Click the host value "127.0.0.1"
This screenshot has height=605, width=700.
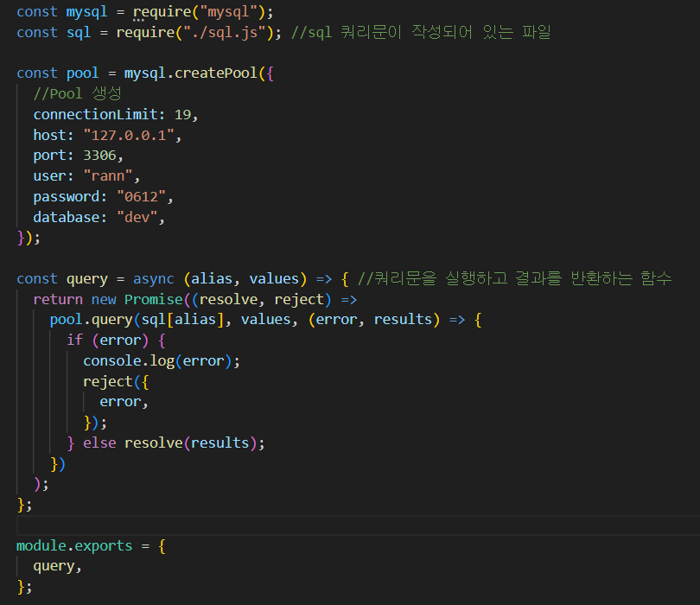pos(129,136)
